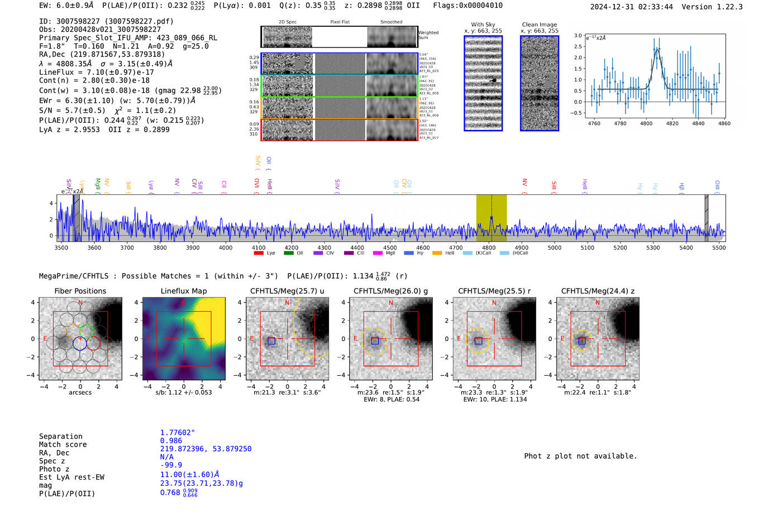Viewport: 782px width, 532px height.
Task: Click the timestamp 2024-12-31 02:33:44
Action: pyautogui.click(x=632, y=7)
